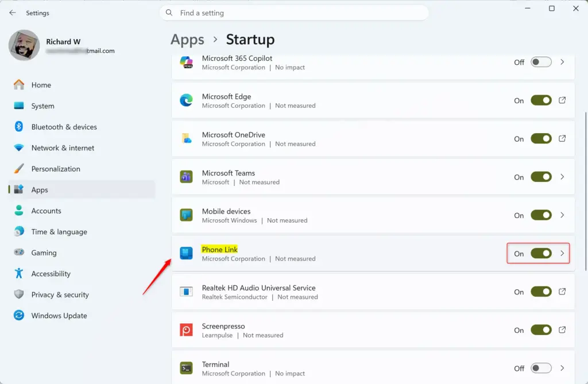588x384 pixels.
Task: Click the Accessibility figure icon
Action: 19,273
